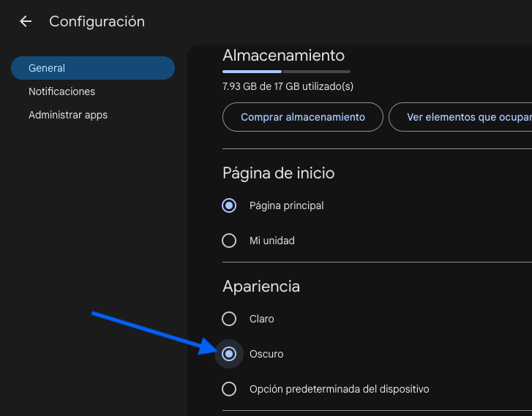Click the 7.93 GB de 17 GB text
The height and width of the screenshot is (416, 532).
point(288,86)
